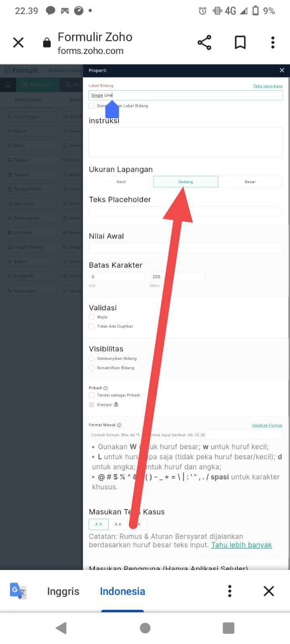The height and width of the screenshot is (644, 290).
Task: Enable the Wajib validation checkbox
Action: pos(92,317)
